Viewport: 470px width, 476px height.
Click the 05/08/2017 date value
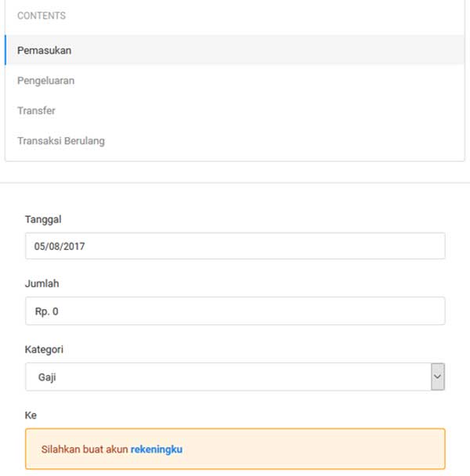60,246
